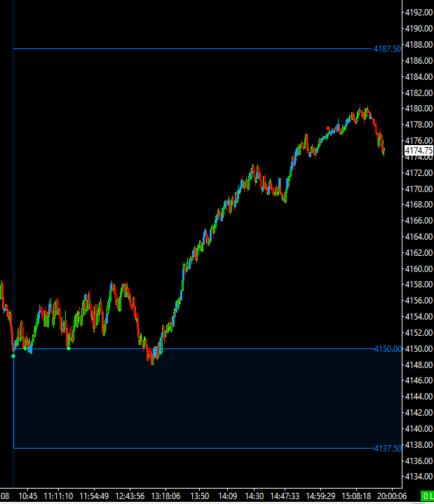Viewport: 434px width, 504px height.
Task: Select 13:50 on the time axis
Action: (199, 496)
